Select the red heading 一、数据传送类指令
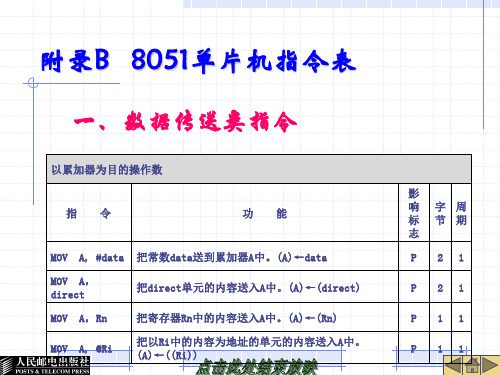This screenshot has width=500, height=375. [x=185, y=121]
